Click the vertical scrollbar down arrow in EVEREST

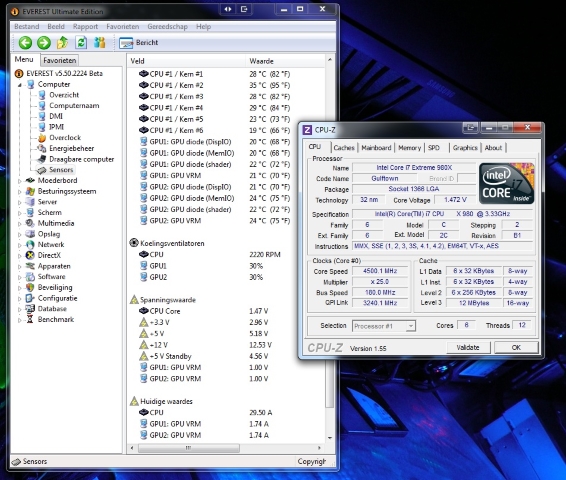330,438
